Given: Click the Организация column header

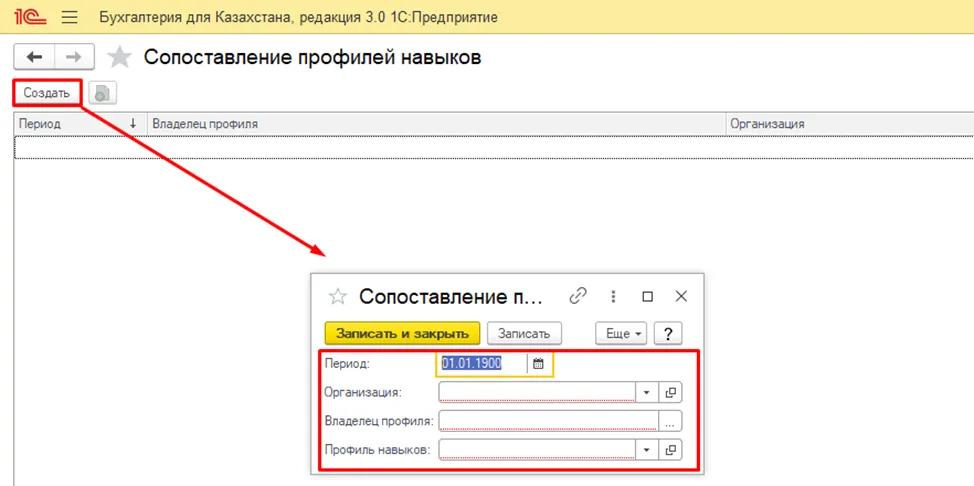Looking at the screenshot, I should click(850, 124).
